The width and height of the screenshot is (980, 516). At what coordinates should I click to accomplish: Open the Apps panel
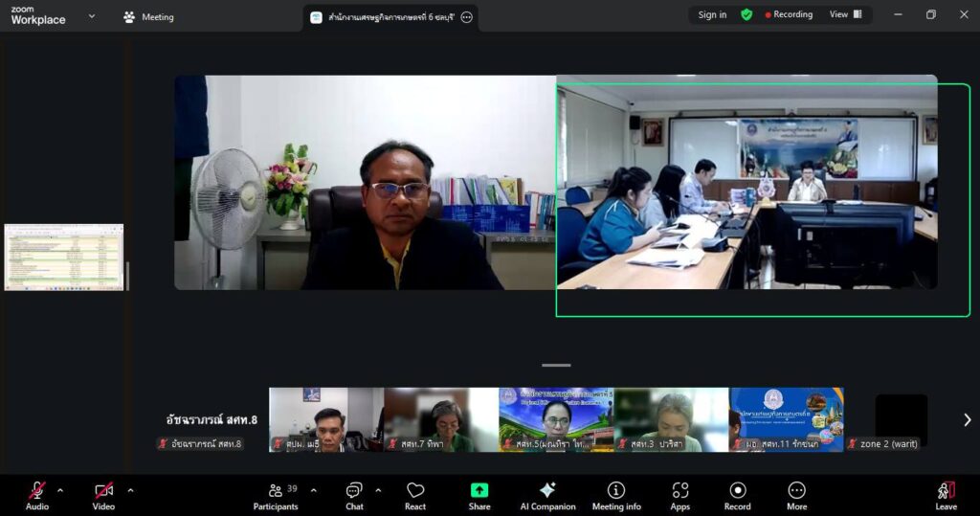pyautogui.click(x=679, y=495)
